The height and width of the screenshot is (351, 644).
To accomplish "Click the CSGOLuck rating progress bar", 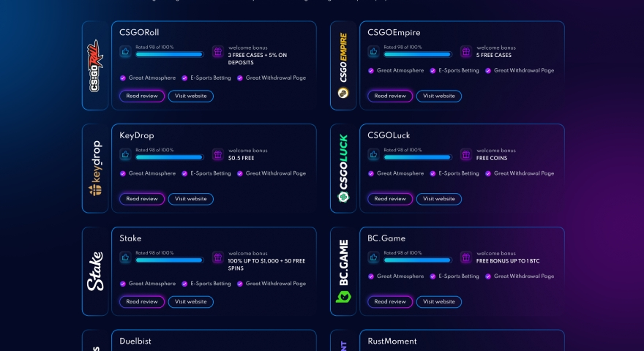I will point(418,157).
